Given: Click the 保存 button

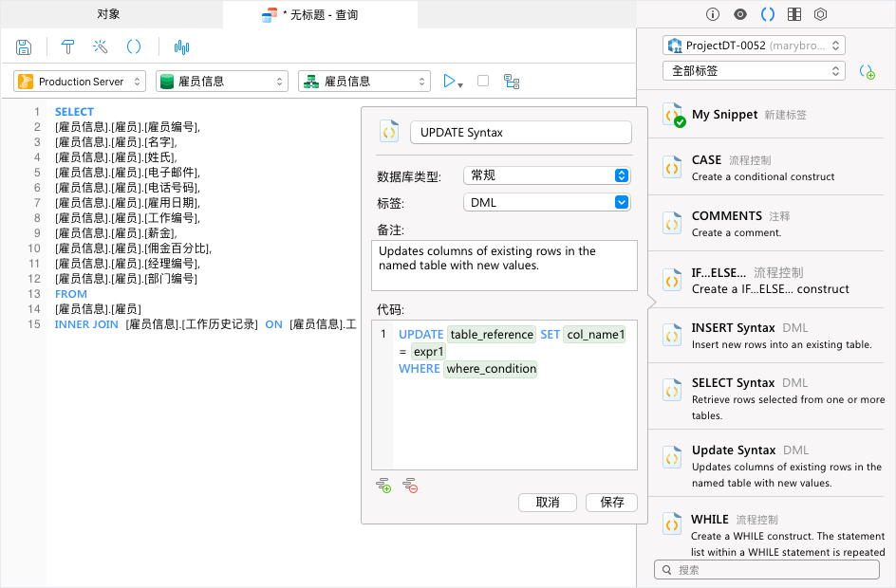Looking at the screenshot, I should [611, 503].
